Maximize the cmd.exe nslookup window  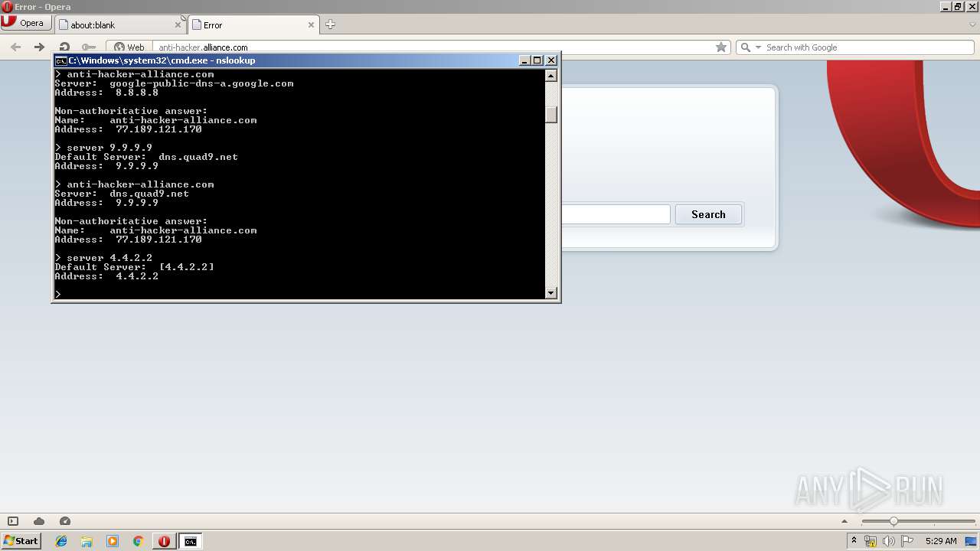pos(537,60)
